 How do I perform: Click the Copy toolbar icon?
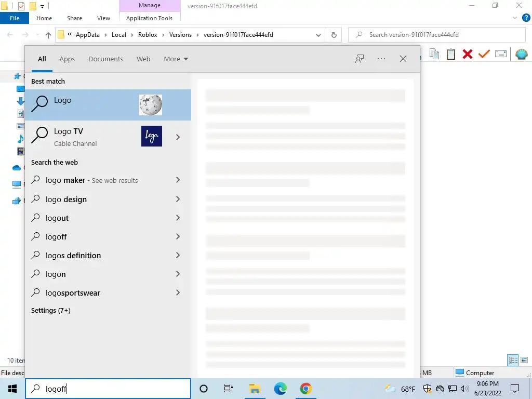click(x=434, y=54)
